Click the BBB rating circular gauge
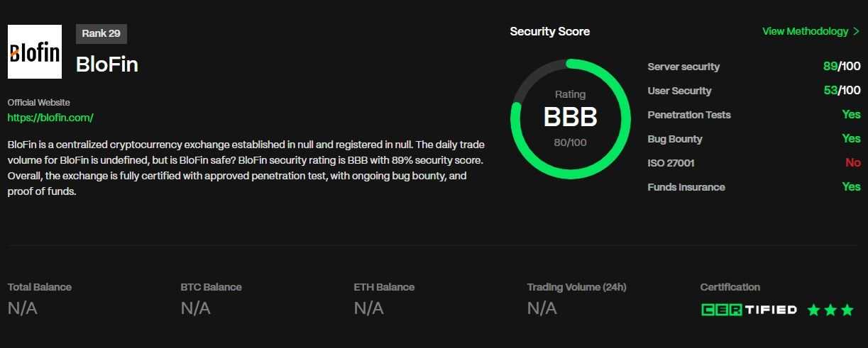The width and height of the screenshot is (868, 348). pyautogui.click(x=571, y=118)
